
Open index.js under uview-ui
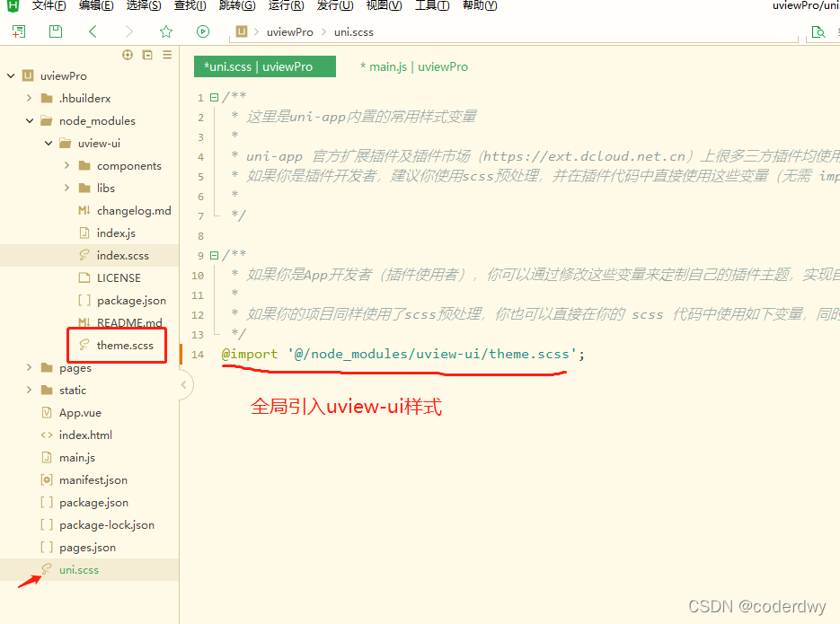[116, 233]
